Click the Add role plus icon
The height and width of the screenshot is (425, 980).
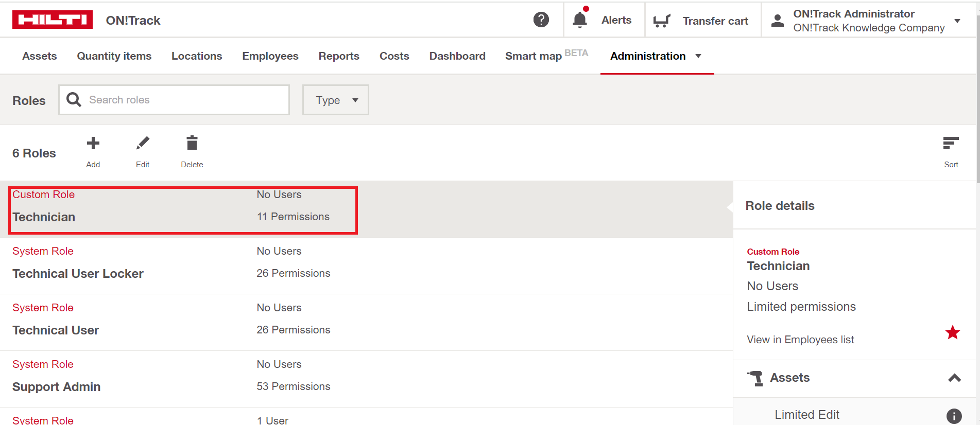(93, 144)
